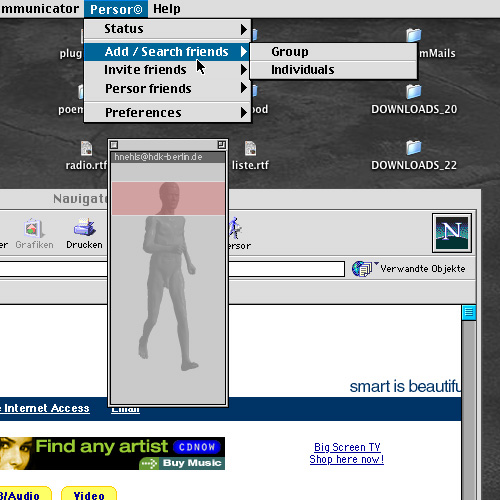Open the Persor© menu in menu bar
Image resolution: width=500 pixels, height=500 pixels.
pos(116,9)
